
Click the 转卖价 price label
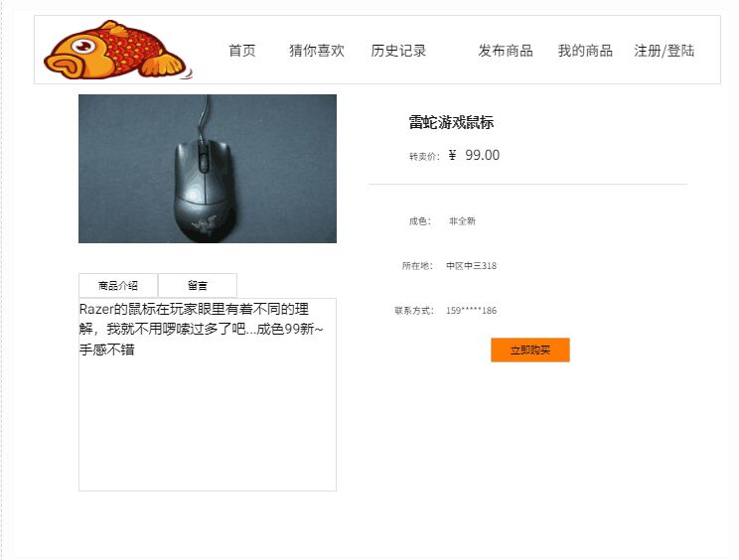coord(424,156)
